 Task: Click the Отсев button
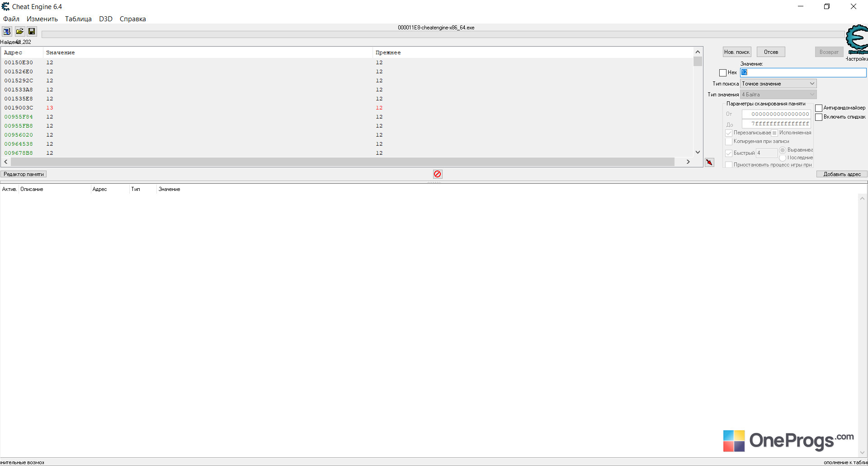(x=771, y=52)
